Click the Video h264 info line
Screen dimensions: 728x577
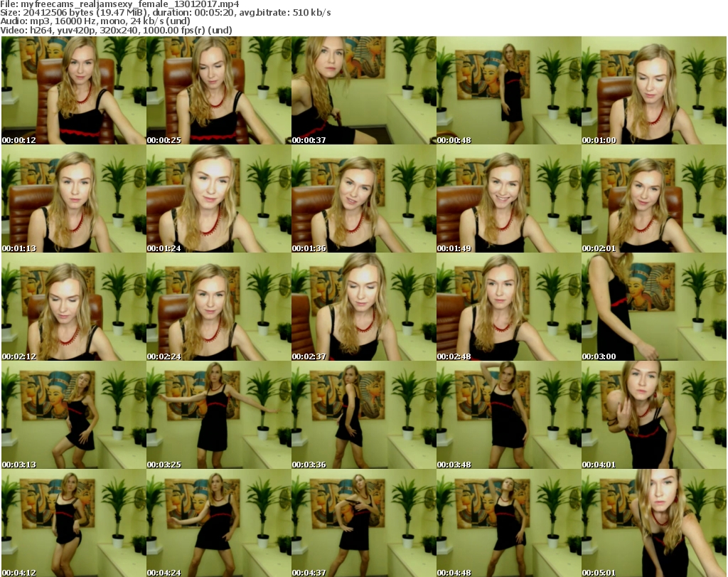[x=116, y=30]
